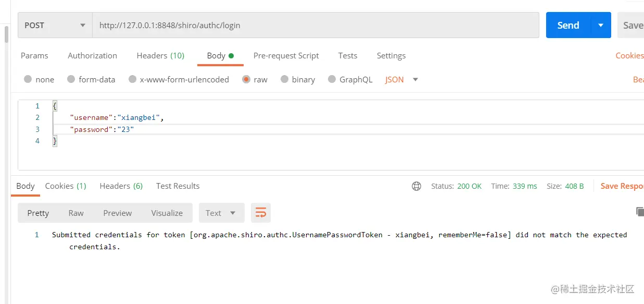Click the "password":"23" line in editor
The width and height of the screenshot is (644, 304).
click(102, 129)
